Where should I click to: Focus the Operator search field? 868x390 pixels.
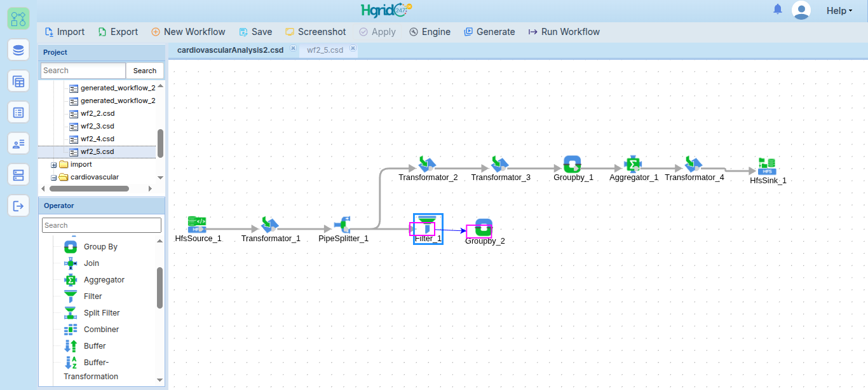point(102,225)
